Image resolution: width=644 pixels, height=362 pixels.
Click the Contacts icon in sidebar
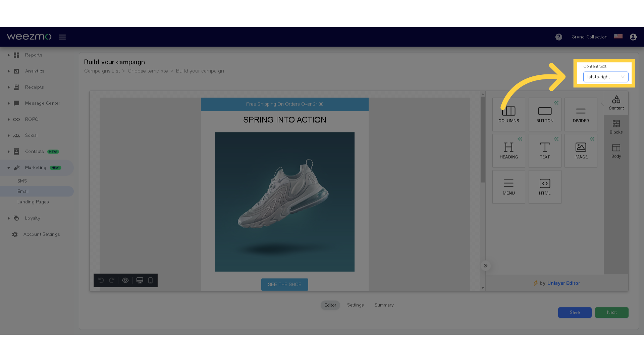(16, 152)
